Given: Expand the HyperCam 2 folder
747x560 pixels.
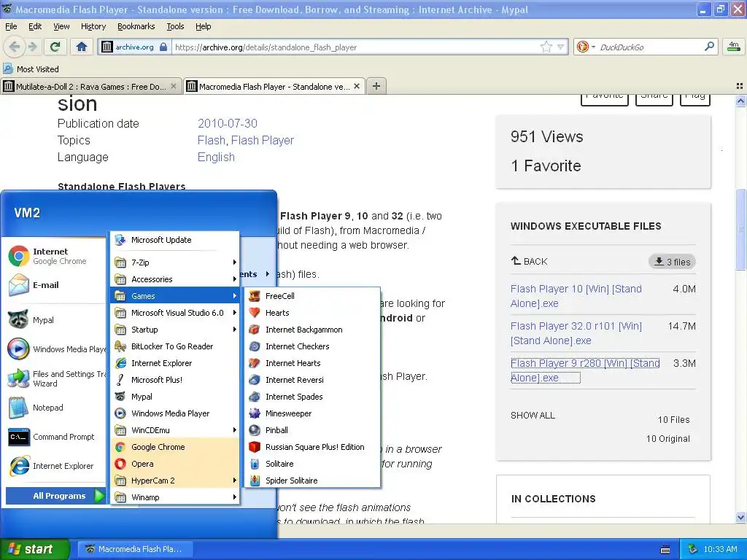Looking at the screenshot, I should tap(175, 481).
